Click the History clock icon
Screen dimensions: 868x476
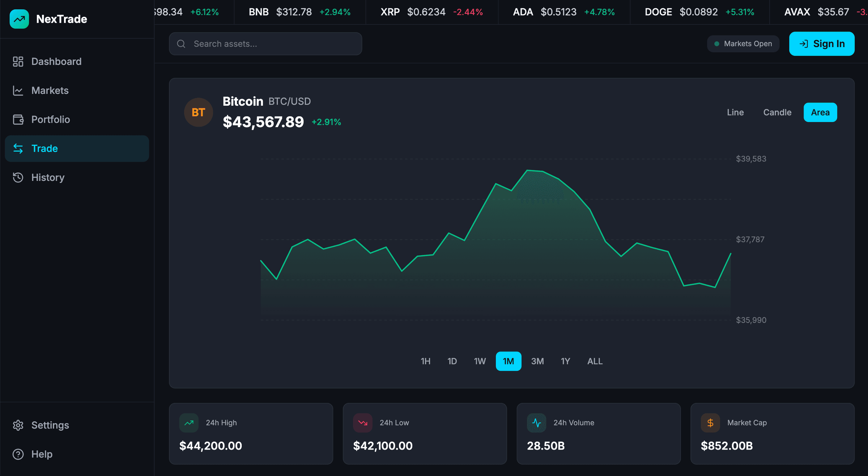pyautogui.click(x=18, y=177)
